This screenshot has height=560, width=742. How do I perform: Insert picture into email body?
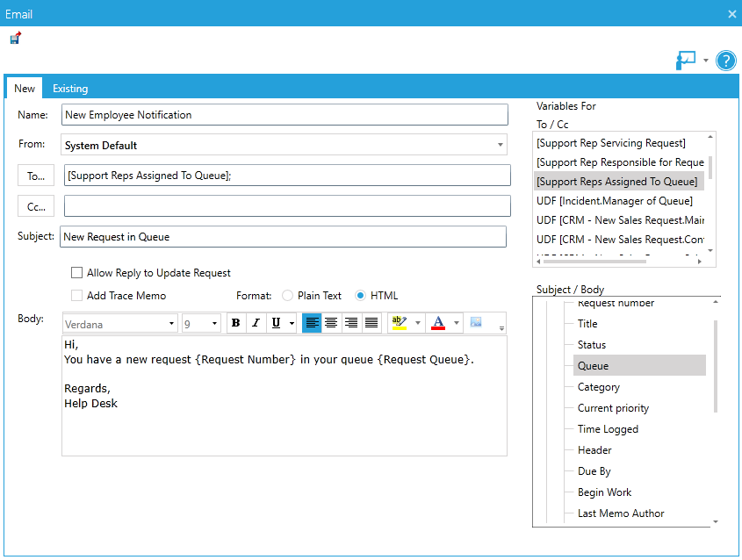click(x=476, y=322)
